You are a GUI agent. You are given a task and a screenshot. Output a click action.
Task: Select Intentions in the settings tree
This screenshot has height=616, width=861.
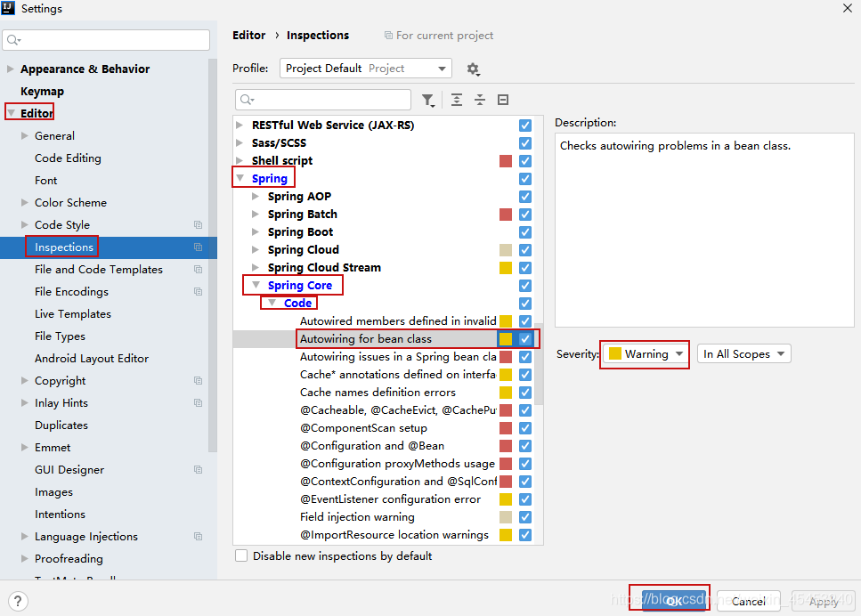(x=60, y=515)
